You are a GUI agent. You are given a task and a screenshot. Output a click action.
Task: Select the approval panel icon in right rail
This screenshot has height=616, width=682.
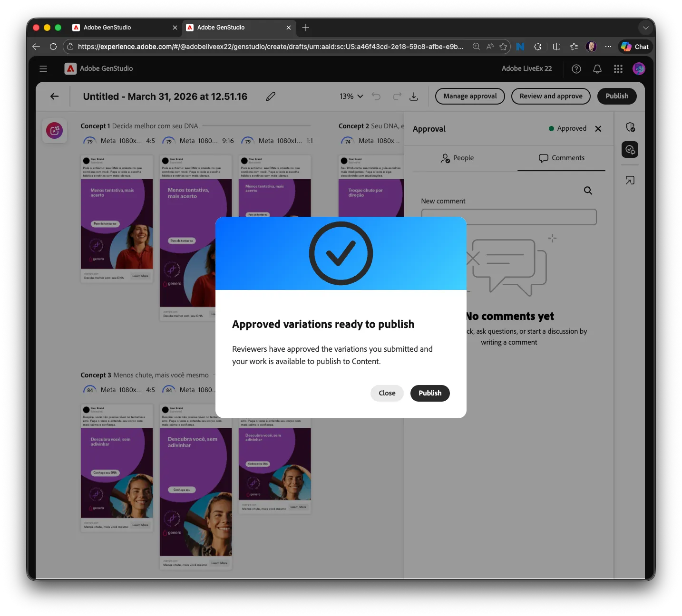tap(630, 150)
